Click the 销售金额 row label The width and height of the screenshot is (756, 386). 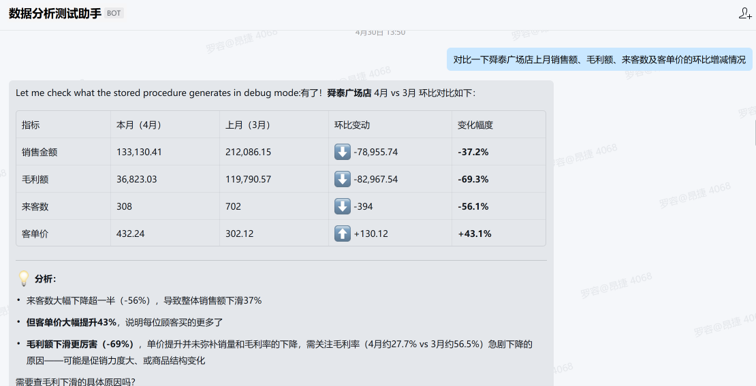click(40, 152)
